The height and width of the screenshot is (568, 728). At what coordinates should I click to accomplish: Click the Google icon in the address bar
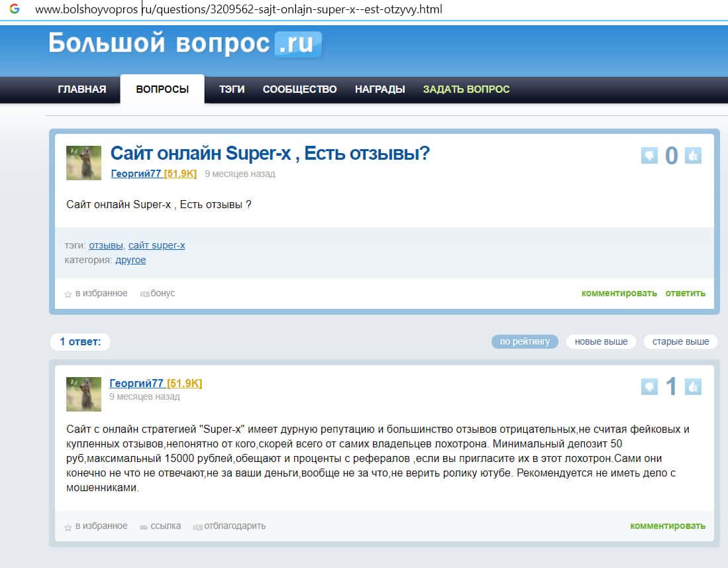(15, 9)
